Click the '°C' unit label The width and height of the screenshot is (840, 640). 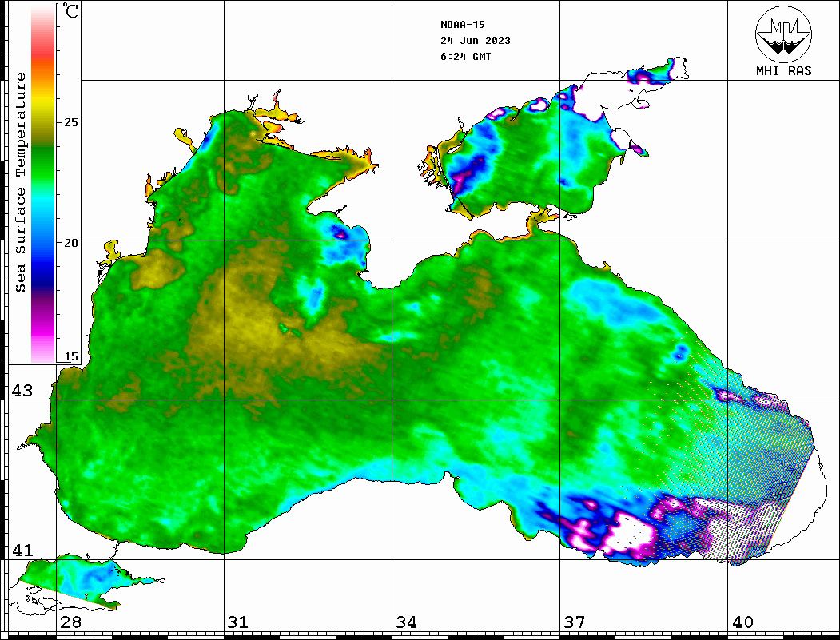[x=70, y=10]
